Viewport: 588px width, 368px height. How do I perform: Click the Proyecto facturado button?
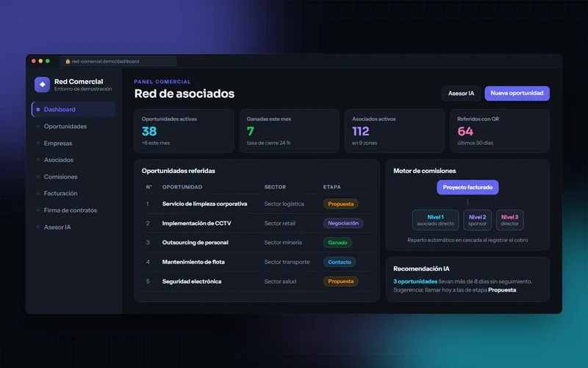click(x=467, y=187)
